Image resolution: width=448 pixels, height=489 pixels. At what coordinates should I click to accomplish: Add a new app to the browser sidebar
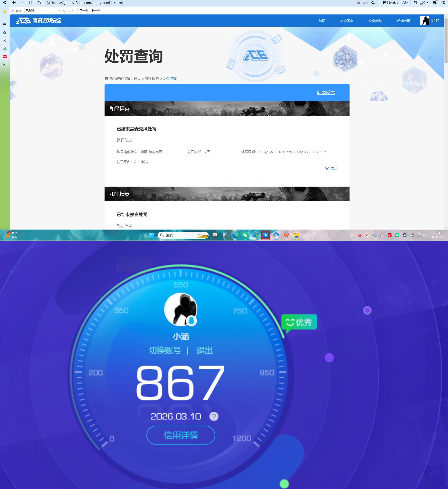pos(4,65)
